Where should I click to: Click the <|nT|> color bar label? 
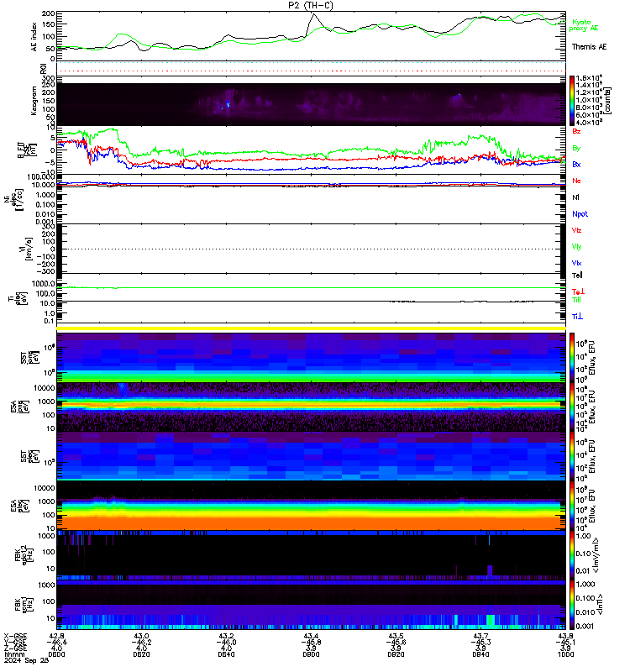tap(600, 604)
